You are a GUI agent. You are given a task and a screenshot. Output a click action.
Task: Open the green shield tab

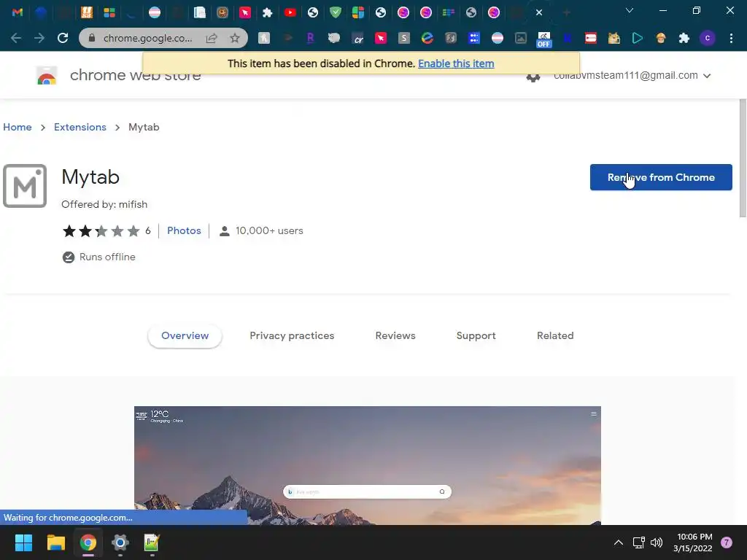336,12
